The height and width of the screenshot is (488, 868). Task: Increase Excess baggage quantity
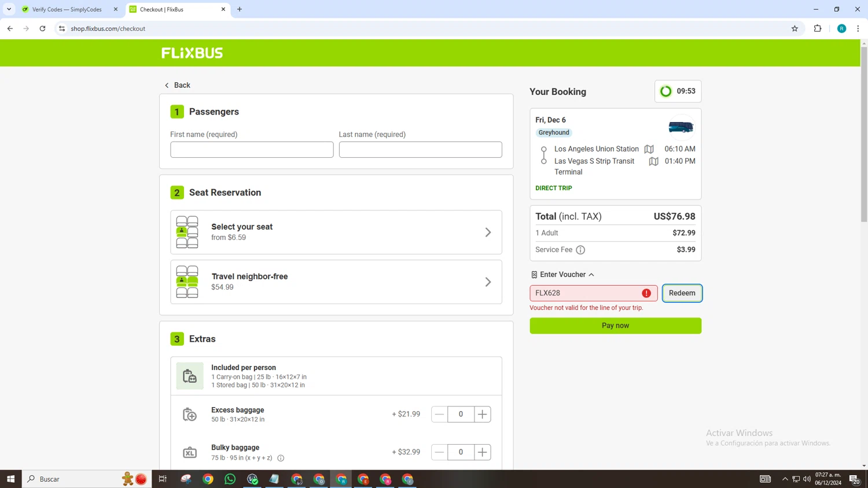pyautogui.click(x=483, y=414)
